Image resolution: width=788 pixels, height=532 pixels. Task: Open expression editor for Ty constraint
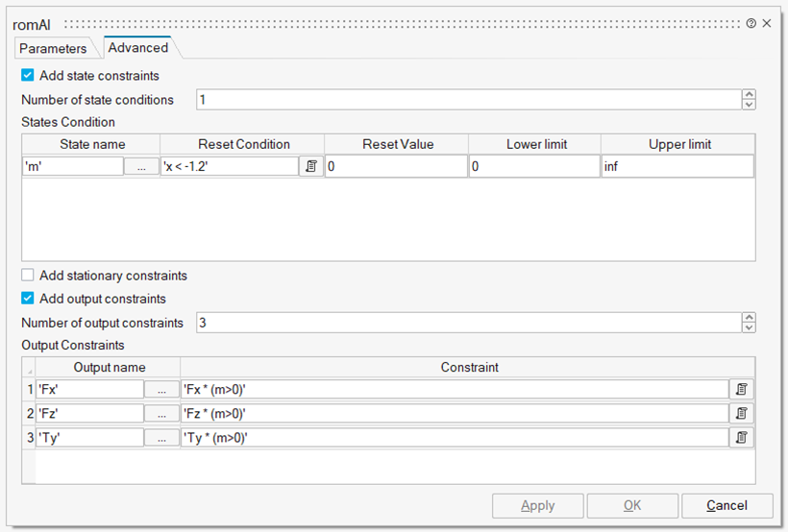pyautogui.click(x=742, y=437)
